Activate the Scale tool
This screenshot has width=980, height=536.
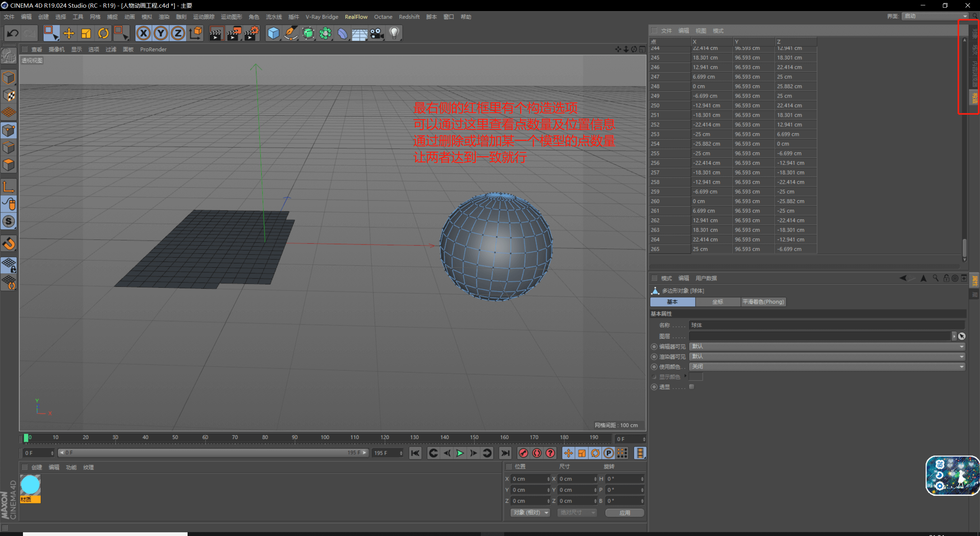point(86,33)
